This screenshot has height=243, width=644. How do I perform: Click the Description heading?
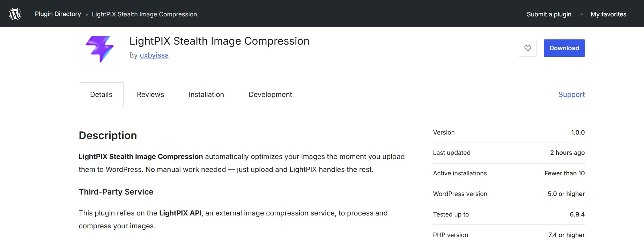coord(108,135)
